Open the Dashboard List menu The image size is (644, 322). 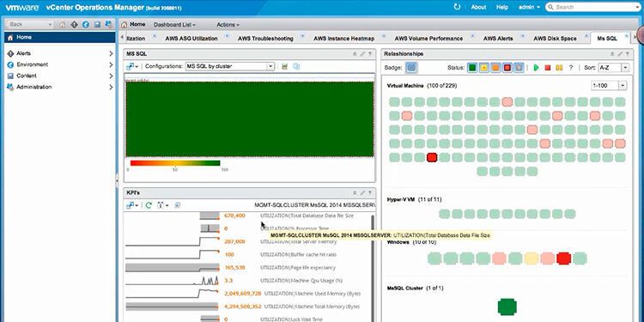click(x=174, y=25)
